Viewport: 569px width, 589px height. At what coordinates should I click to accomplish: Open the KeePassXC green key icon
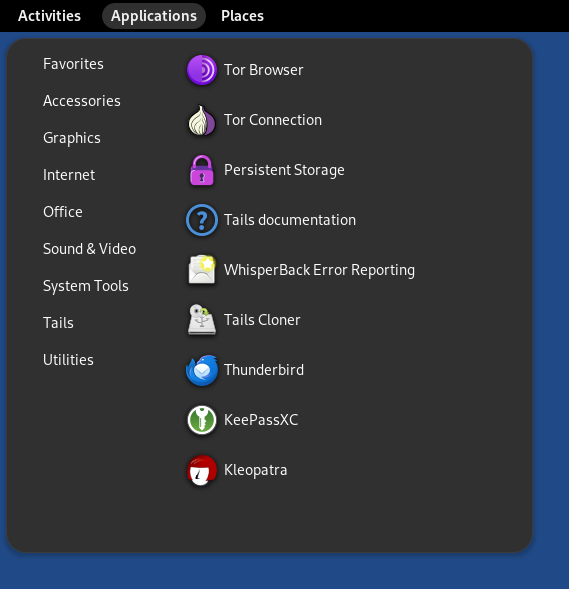click(202, 420)
